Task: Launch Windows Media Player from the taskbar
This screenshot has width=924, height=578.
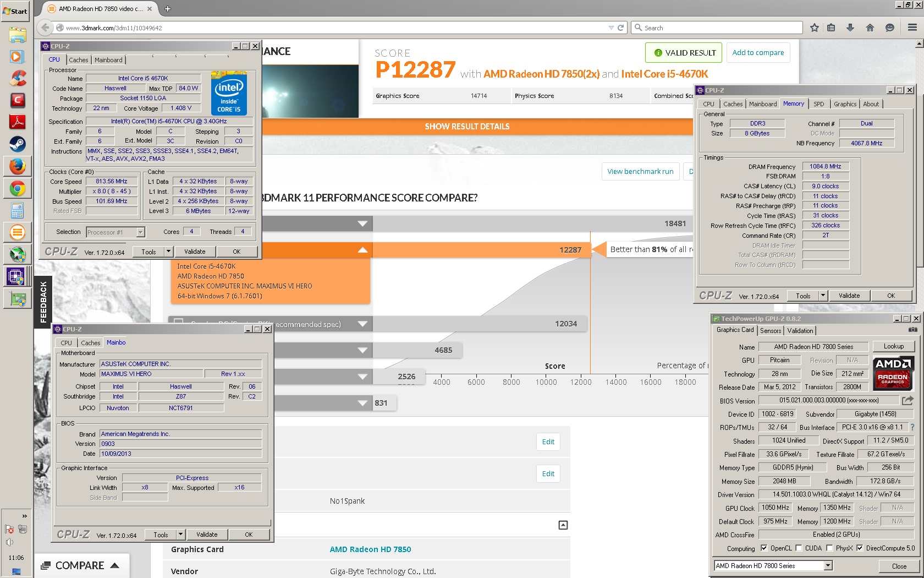Action: 17,56
